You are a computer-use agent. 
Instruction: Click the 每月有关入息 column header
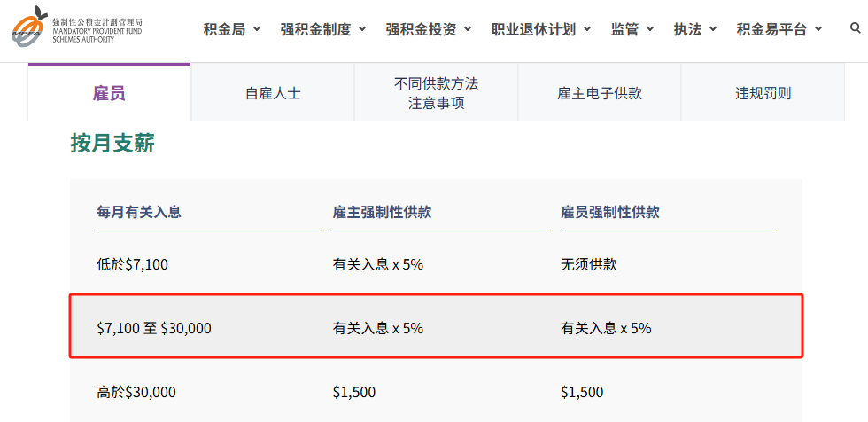(x=140, y=213)
